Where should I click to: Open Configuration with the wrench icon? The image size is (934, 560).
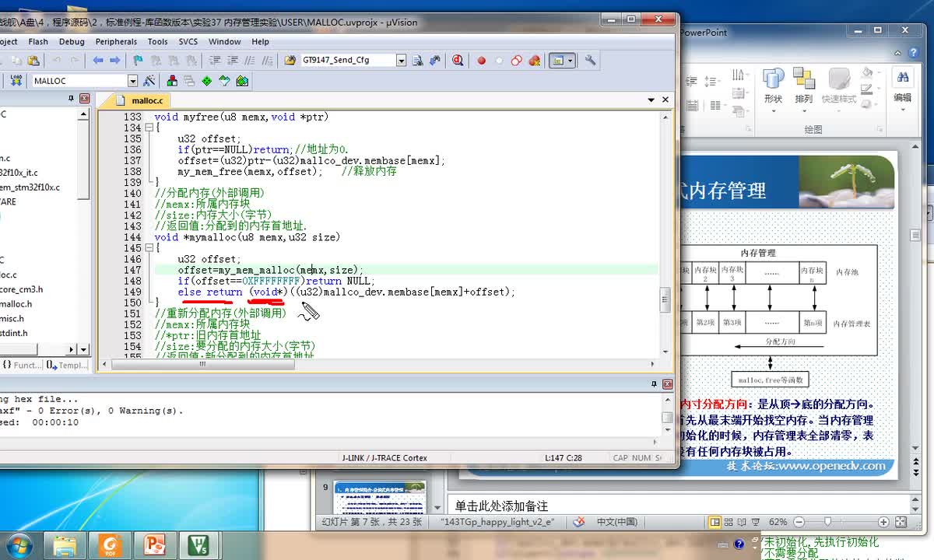click(591, 60)
